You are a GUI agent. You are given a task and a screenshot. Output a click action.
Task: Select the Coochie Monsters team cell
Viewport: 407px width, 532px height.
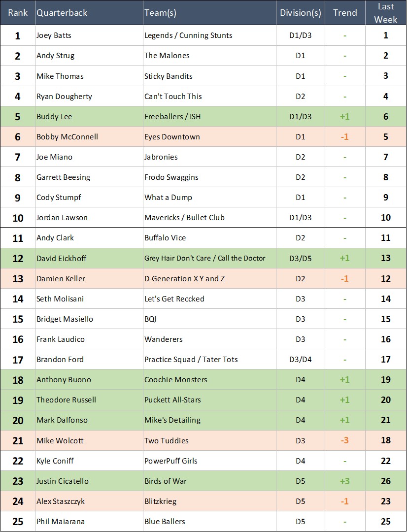[209, 380]
